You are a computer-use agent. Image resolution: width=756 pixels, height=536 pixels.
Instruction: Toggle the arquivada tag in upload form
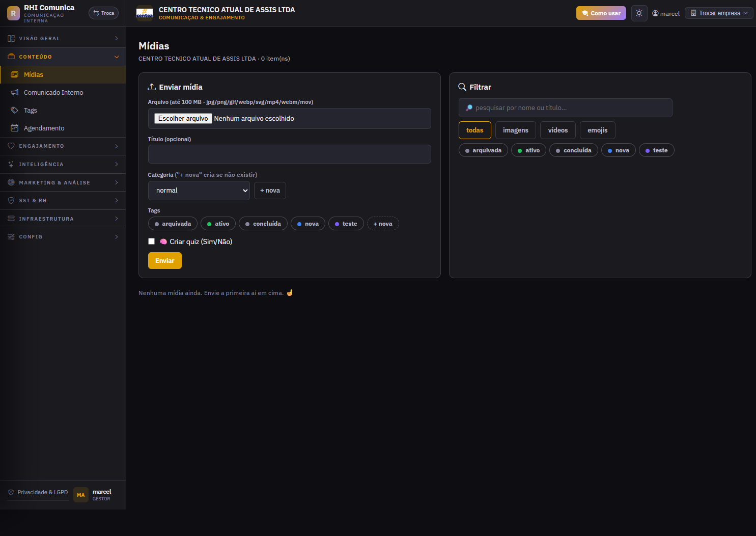coord(173,224)
